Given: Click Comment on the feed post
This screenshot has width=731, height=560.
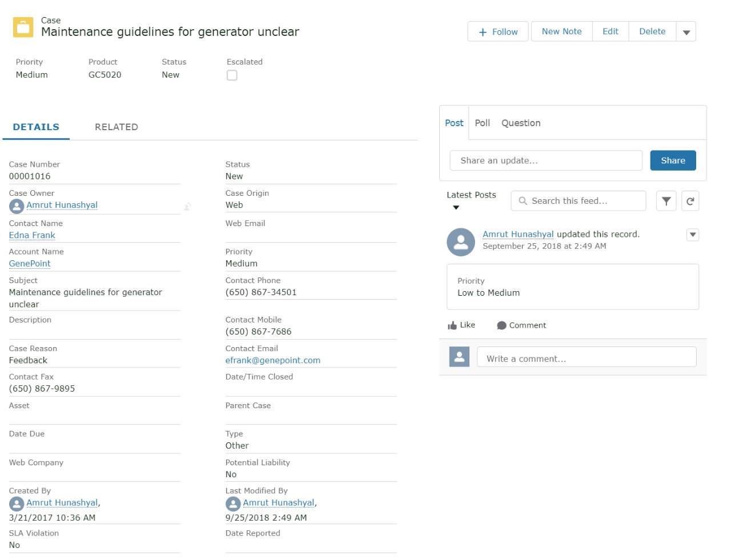Looking at the screenshot, I should point(521,325).
